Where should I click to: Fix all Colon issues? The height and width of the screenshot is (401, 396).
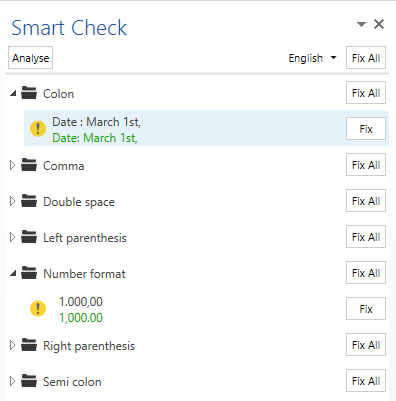click(x=366, y=93)
